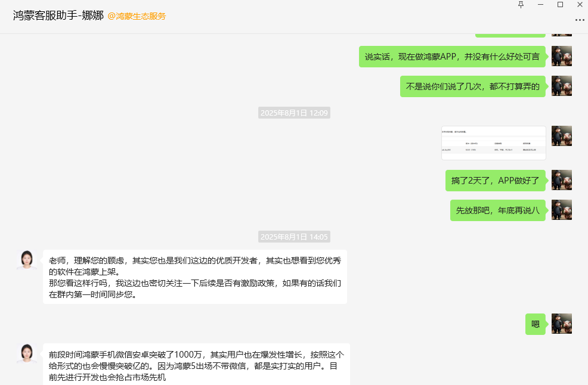
Task: Click the '2025年8月1日 14:05' timestamp
Action: (x=294, y=237)
